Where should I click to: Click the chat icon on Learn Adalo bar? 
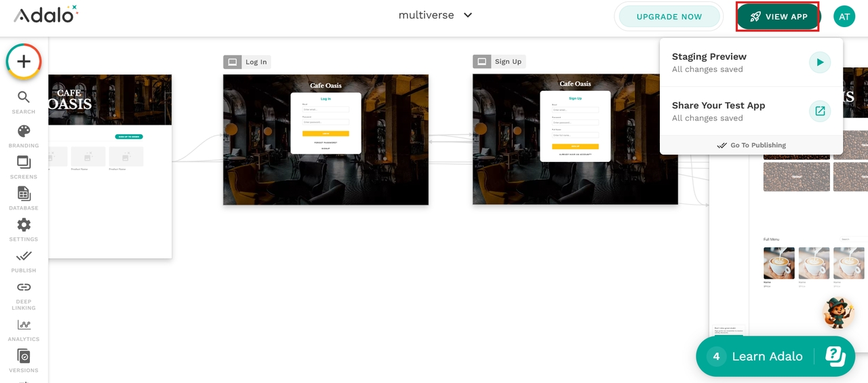835,357
